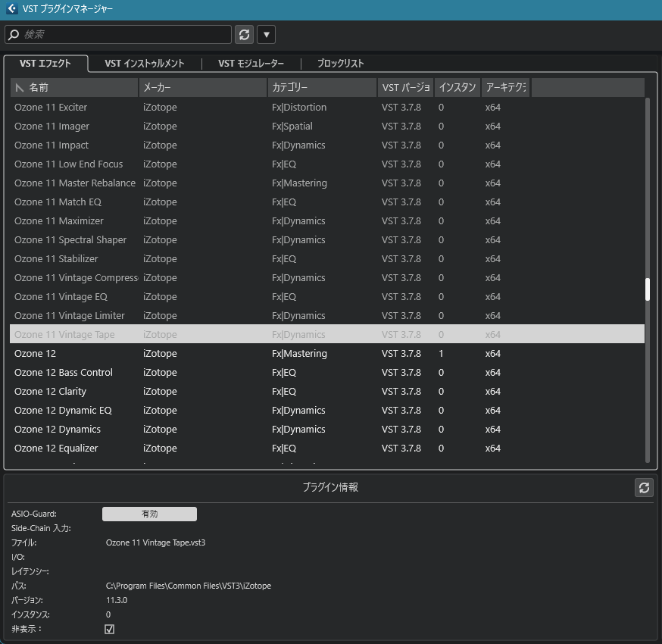The image size is (662, 644).
Task: Select Ozone 12 Equalizer row
Action: pos(327,449)
